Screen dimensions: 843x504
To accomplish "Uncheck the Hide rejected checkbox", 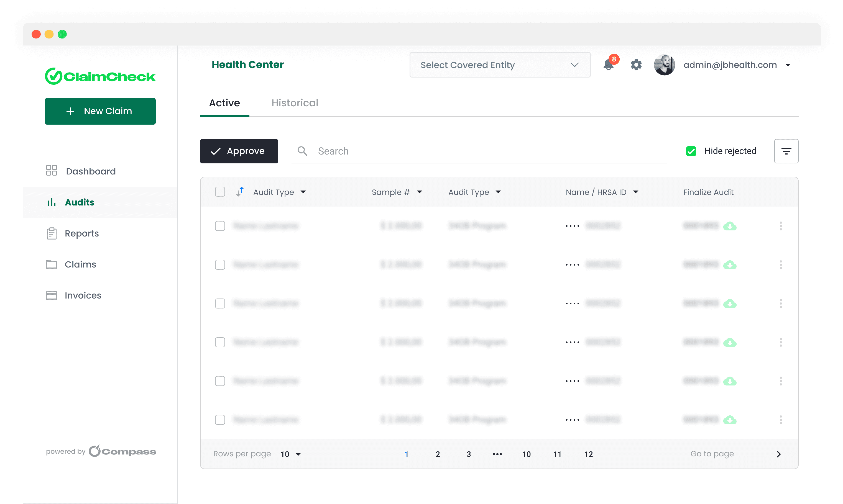I will pyautogui.click(x=691, y=151).
